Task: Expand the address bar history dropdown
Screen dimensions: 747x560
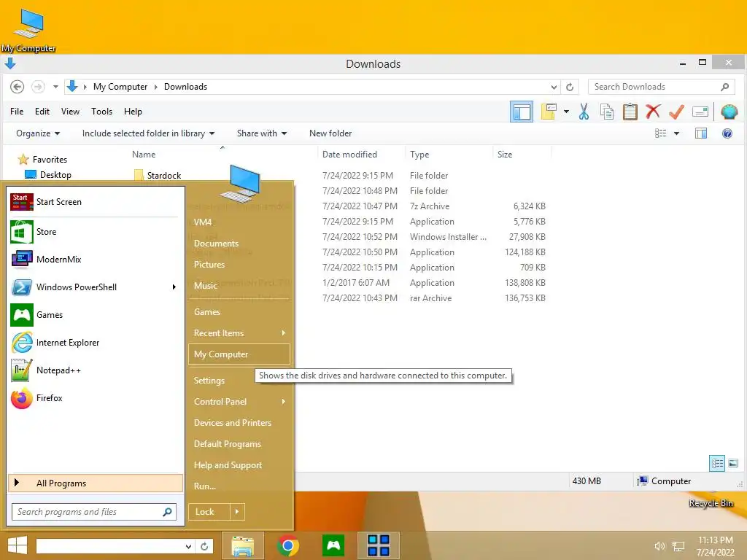Action: click(x=554, y=87)
